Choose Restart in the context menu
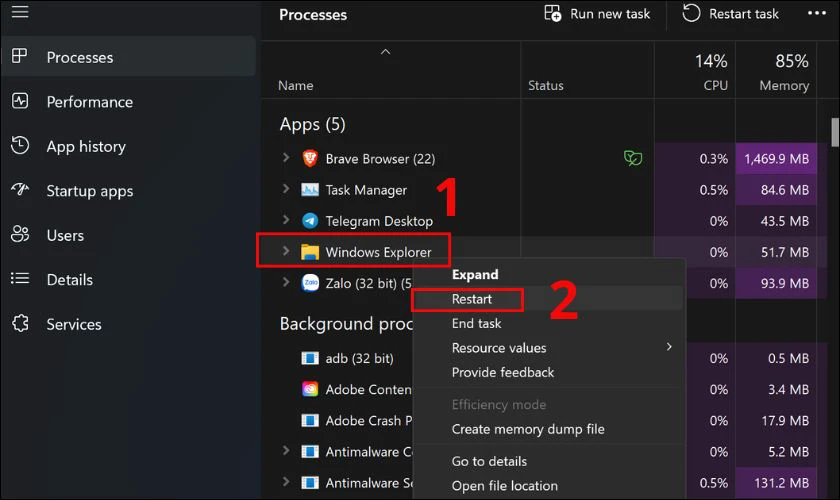 [x=471, y=299]
